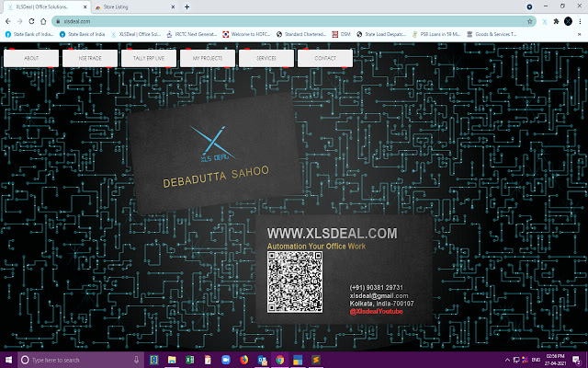
Task: Click the DEBADUTTA SAHOO name text
Action: click(x=216, y=177)
